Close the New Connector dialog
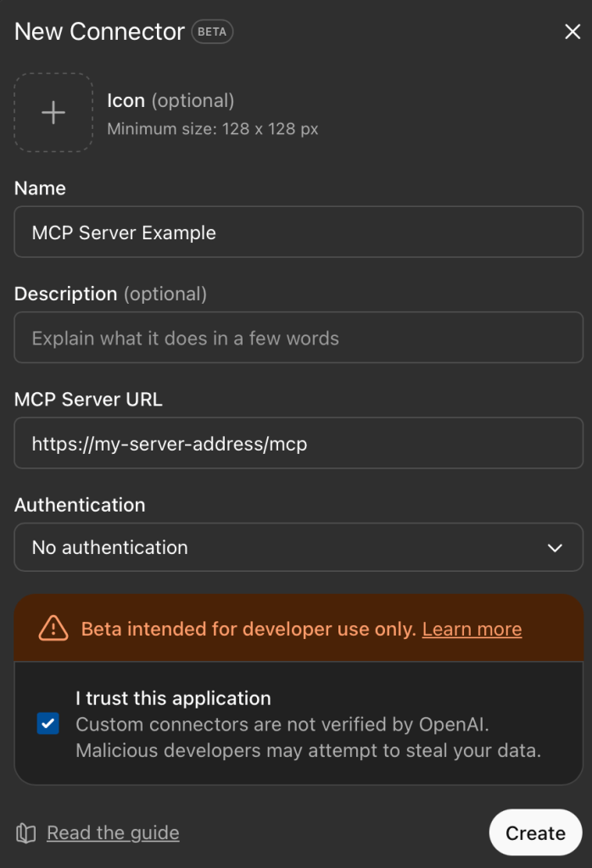This screenshot has height=868, width=592. (572, 32)
